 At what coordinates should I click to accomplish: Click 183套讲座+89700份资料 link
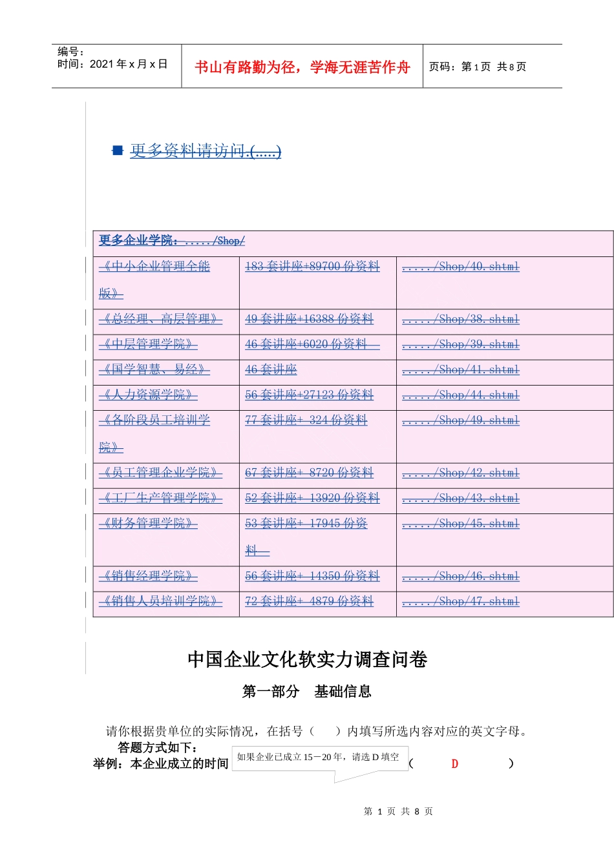coord(312,266)
